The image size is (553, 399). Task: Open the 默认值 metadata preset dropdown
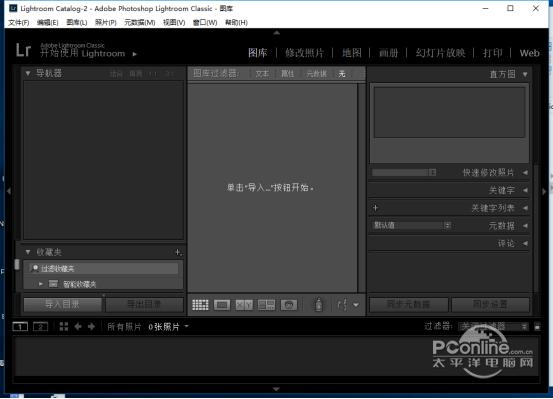[412, 225]
